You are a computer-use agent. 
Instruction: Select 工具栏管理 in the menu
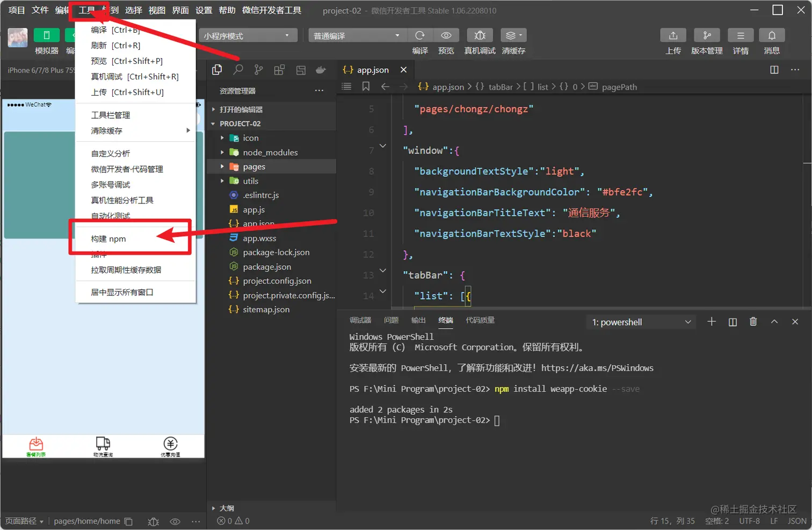click(135, 115)
